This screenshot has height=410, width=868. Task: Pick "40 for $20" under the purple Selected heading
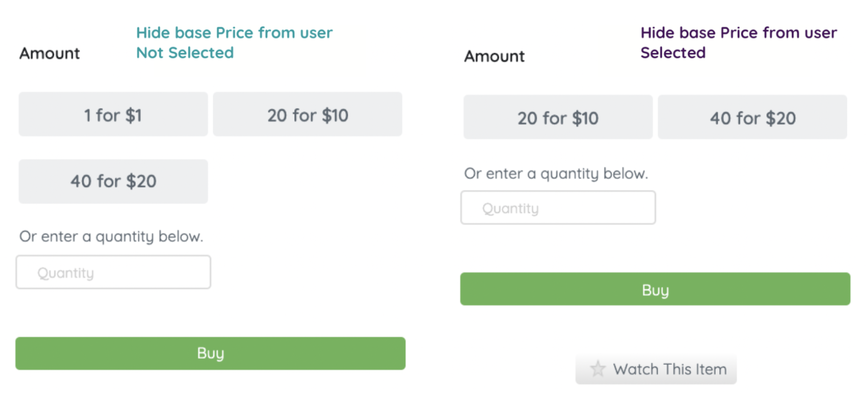(752, 118)
